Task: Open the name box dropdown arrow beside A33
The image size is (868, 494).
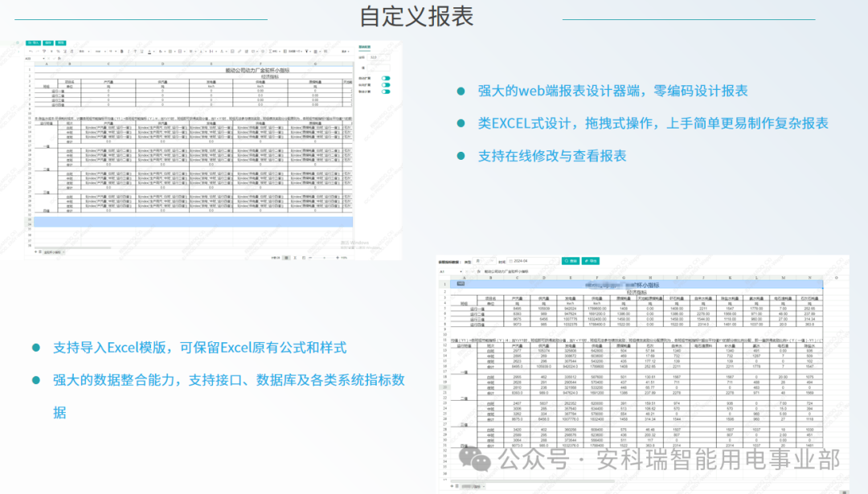Action: [x=43, y=59]
